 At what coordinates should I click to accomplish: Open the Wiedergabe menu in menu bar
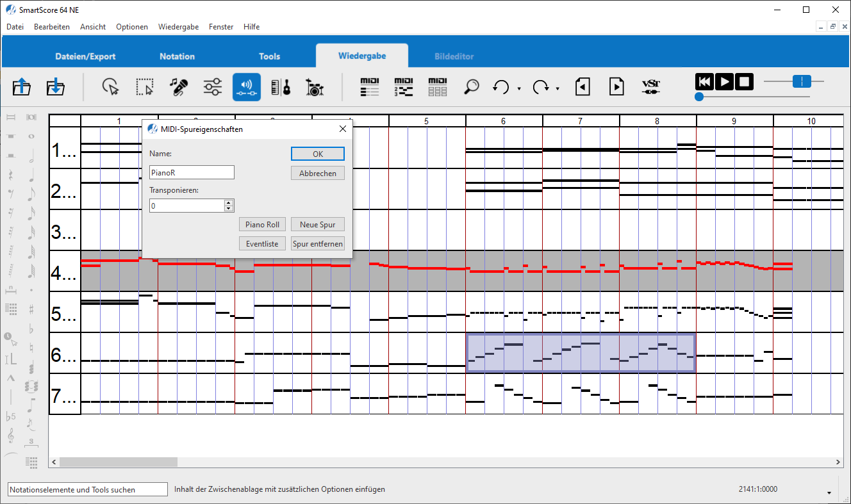coord(178,27)
